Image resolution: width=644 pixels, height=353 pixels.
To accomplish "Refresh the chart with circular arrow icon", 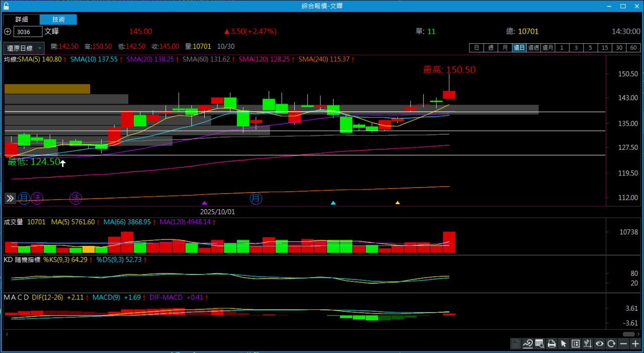I will pyautogui.click(x=612, y=344).
